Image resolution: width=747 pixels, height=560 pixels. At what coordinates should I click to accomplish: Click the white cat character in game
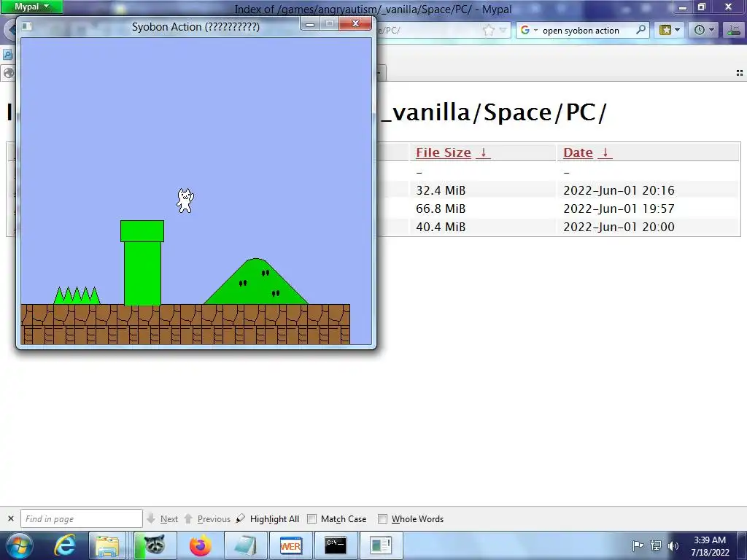click(x=185, y=201)
